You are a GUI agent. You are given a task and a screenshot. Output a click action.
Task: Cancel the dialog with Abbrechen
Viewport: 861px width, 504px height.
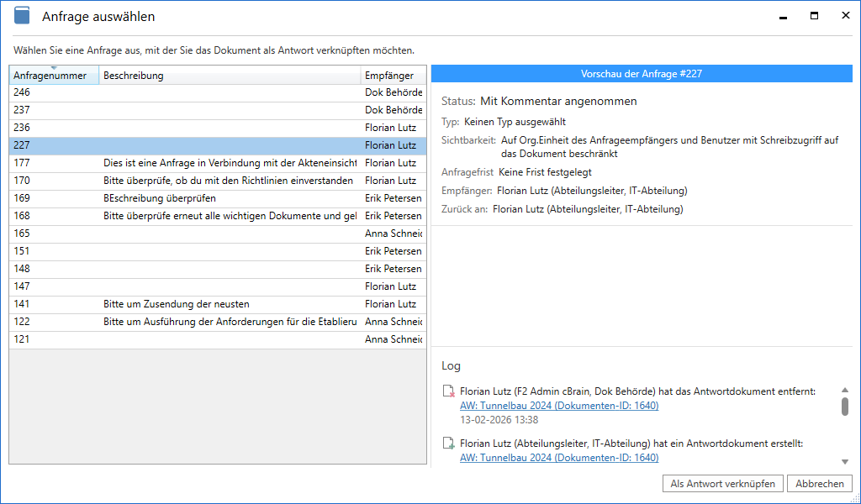tap(819, 484)
